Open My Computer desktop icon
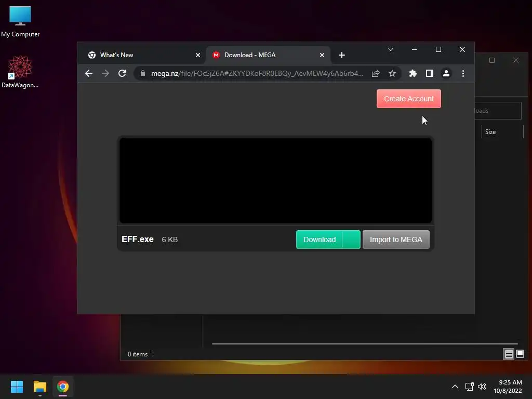Image resolution: width=532 pixels, height=399 pixels. click(x=20, y=22)
